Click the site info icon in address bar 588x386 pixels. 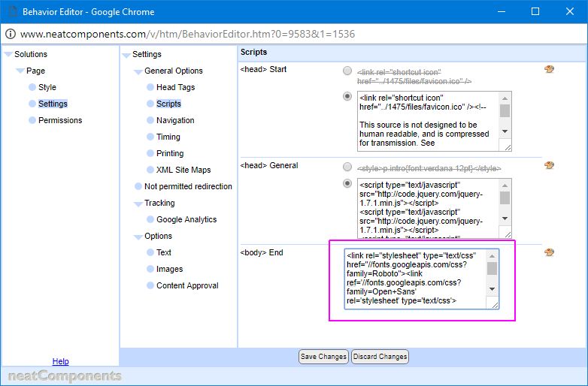coord(11,34)
